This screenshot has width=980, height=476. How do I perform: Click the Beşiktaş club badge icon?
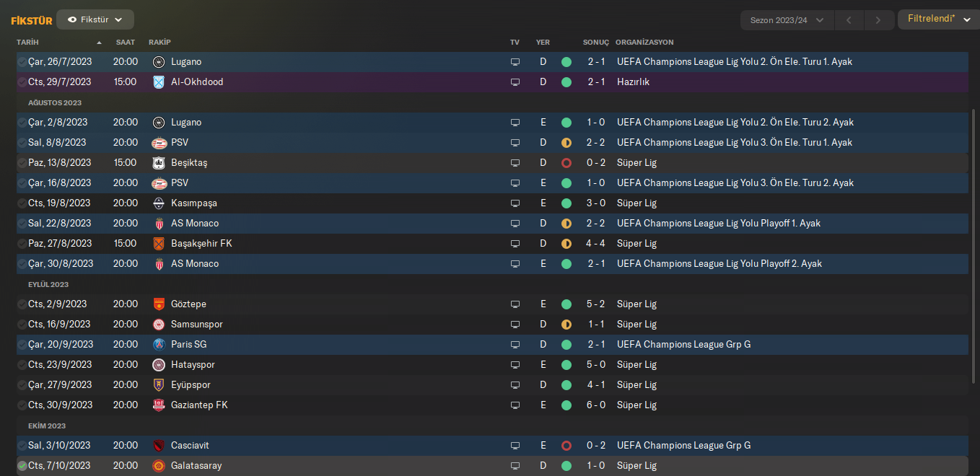point(159,163)
